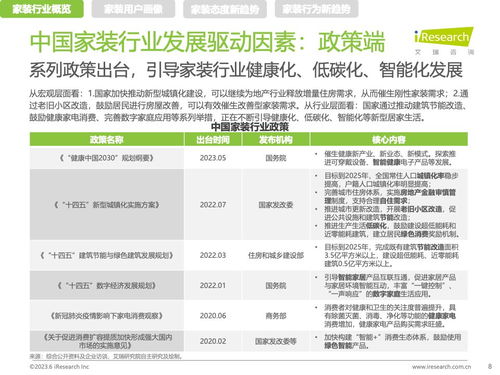This screenshot has height=375, width=500.
Task: Select the 关于促进消费扩容提质 policy cell
Action: [107, 341]
